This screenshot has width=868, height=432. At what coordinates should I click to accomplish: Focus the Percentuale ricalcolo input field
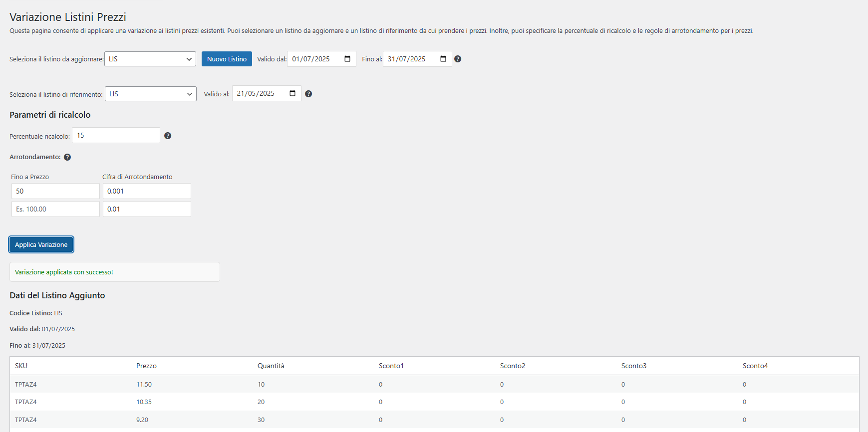pos(116,135)
